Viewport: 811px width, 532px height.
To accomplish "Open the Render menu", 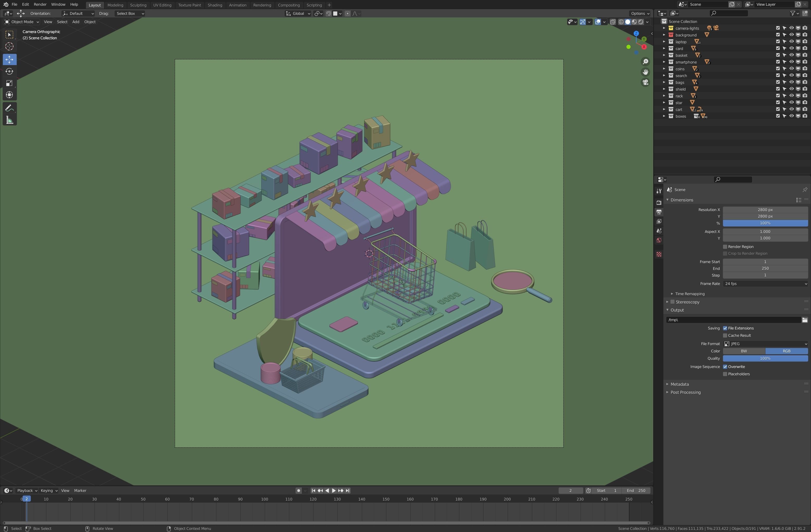I will coord(40,4).
